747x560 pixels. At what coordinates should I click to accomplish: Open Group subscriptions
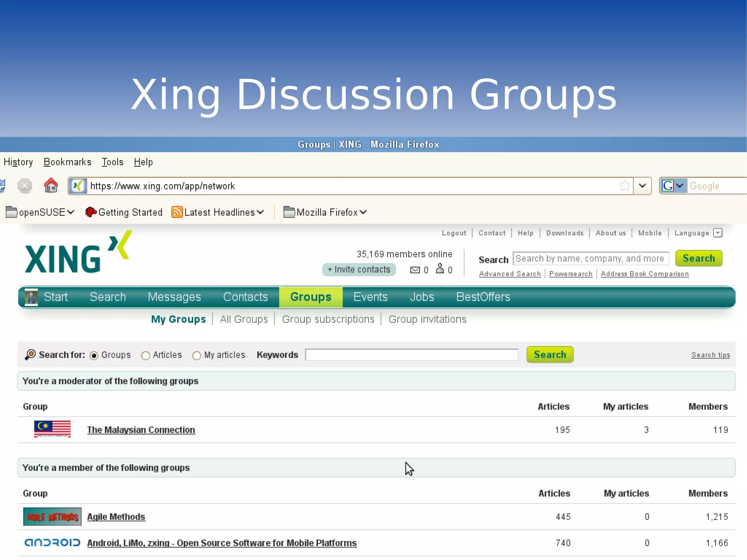[x=328, y=319]
